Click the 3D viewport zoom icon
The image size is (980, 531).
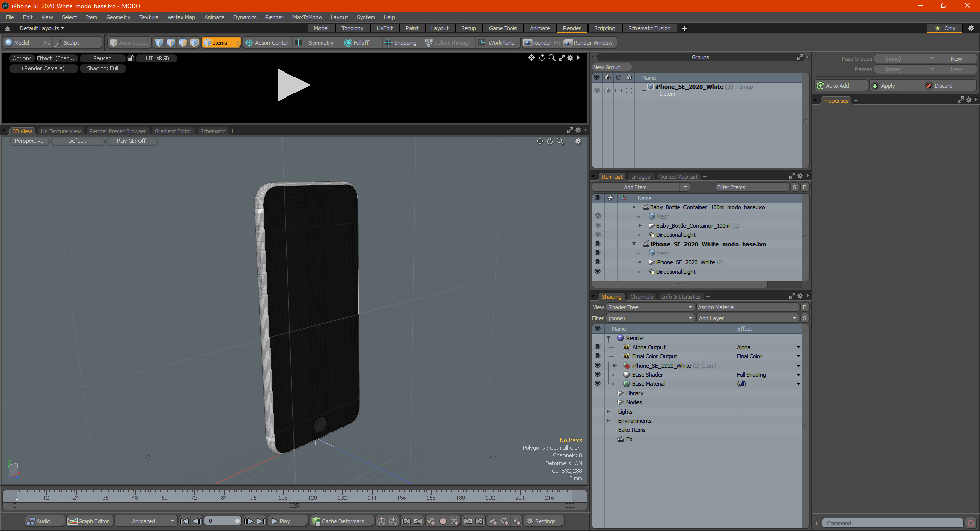[x=560, y=141]
